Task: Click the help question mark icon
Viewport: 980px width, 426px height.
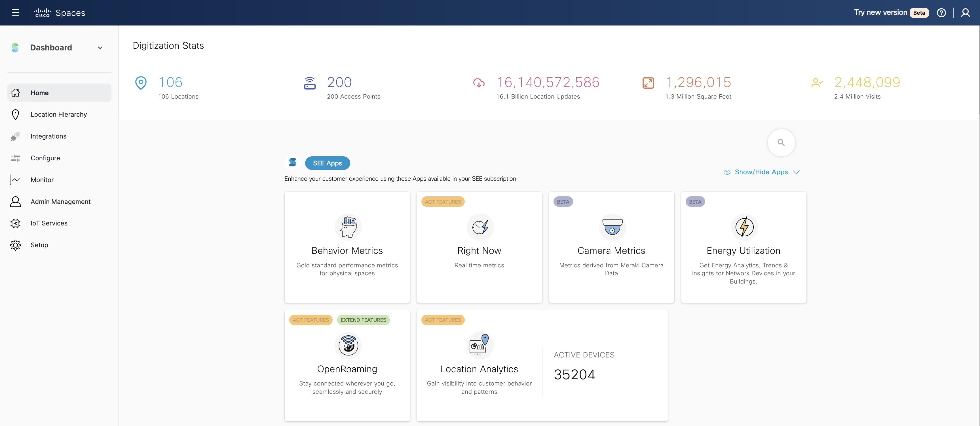Action: point(941,12)
